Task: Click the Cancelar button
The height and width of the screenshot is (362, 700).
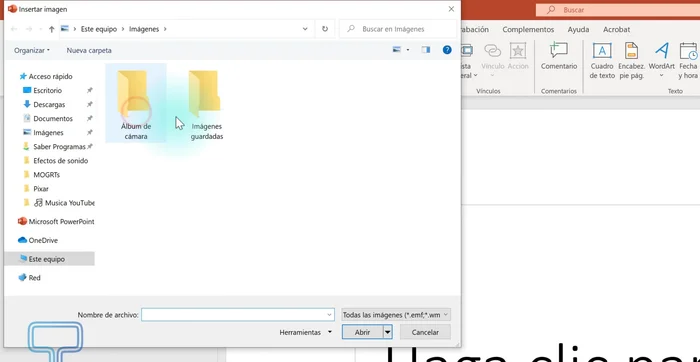Action: [425, 333]
